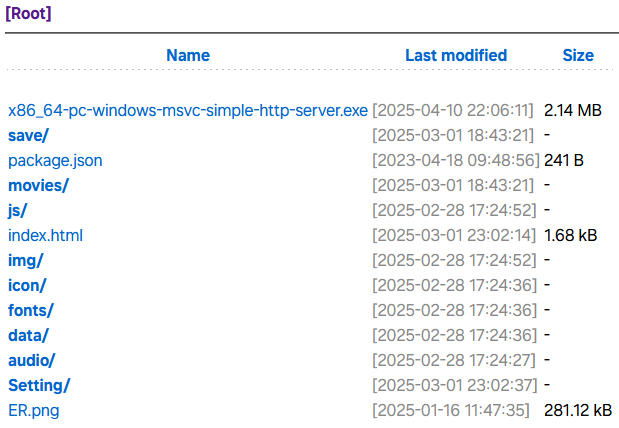Sort listing by Size column header
The width and height of the screenshot is (619, 428).
[578, 56]
